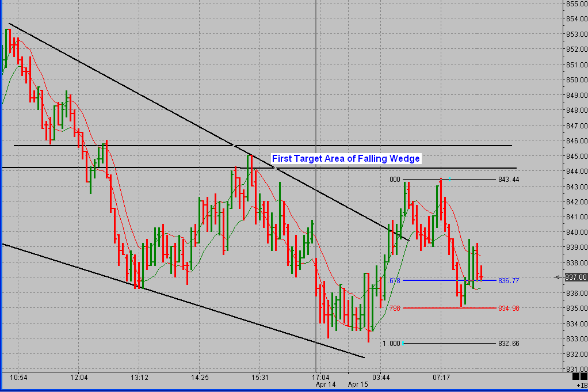
Task: Select the First Target Area of Falling Wedge annotation
Action: pos(346,159)
